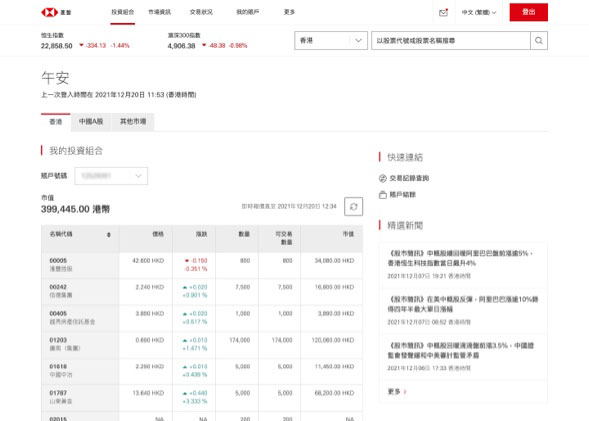Screen dimensions: 589x421
Task: Expand the 賬戶號碼 account dropdown
Action: coord(111,176)
